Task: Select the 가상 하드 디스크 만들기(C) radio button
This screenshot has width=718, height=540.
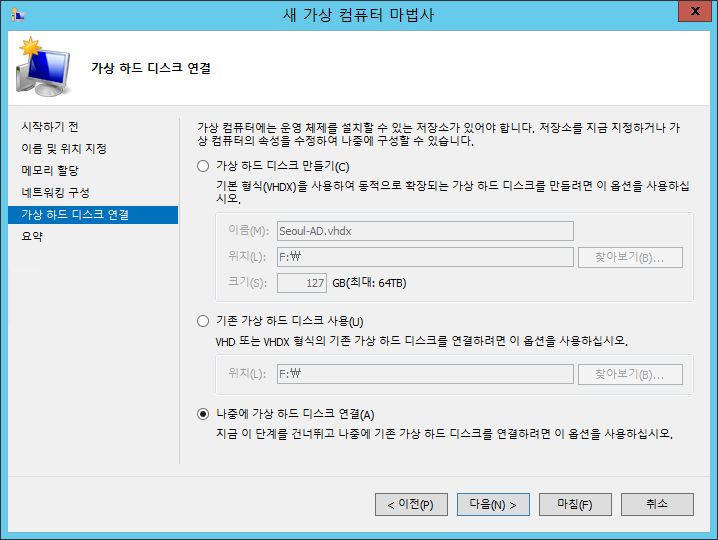Action: click(203, 166)
